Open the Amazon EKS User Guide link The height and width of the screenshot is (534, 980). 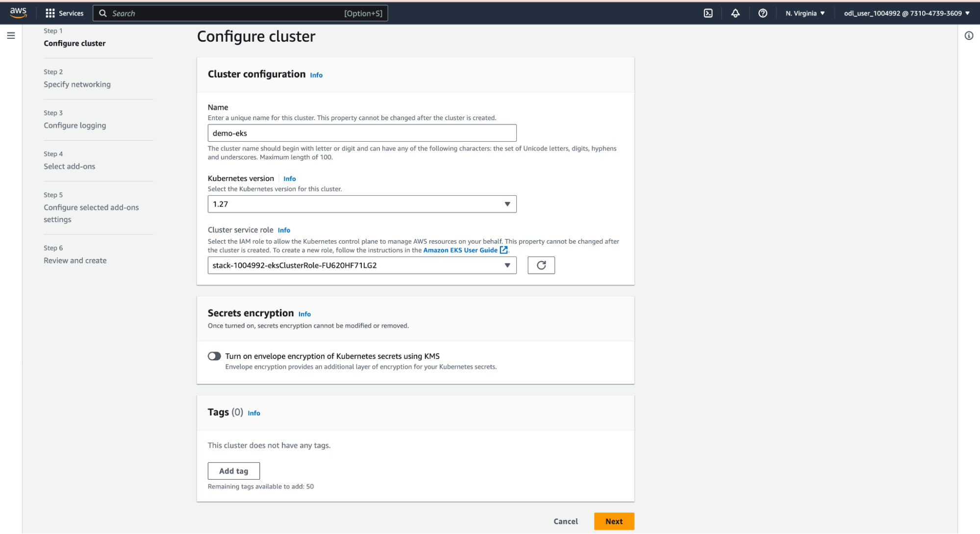pyautogui.click(x=460, y=250)
